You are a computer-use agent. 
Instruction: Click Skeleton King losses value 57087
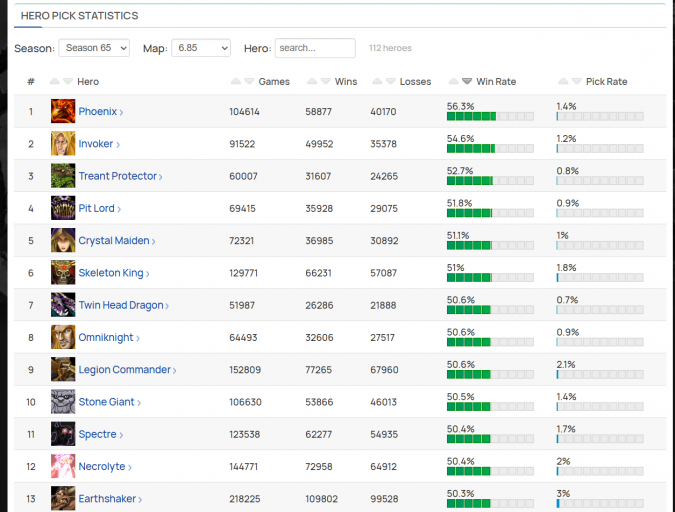click(x=384, y=273)
